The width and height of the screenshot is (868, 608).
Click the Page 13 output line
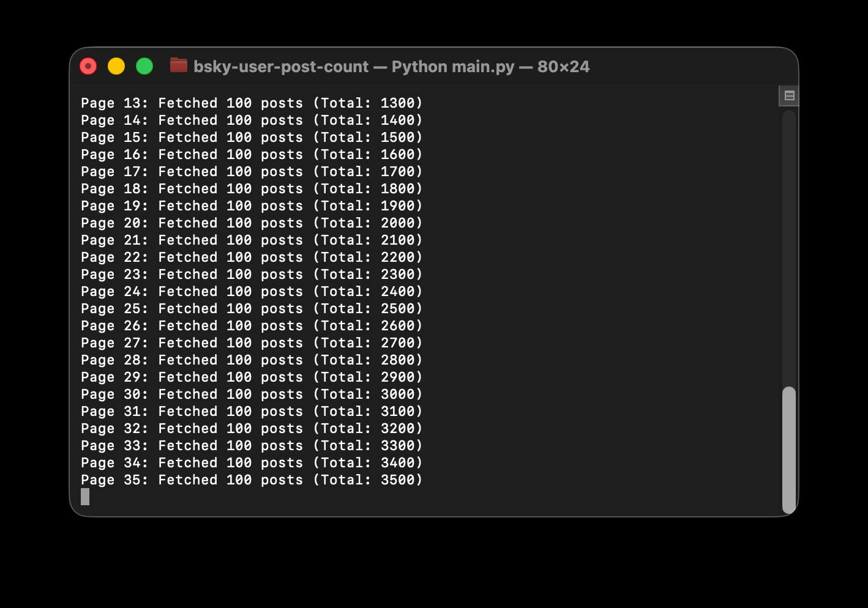coord(251,103)
